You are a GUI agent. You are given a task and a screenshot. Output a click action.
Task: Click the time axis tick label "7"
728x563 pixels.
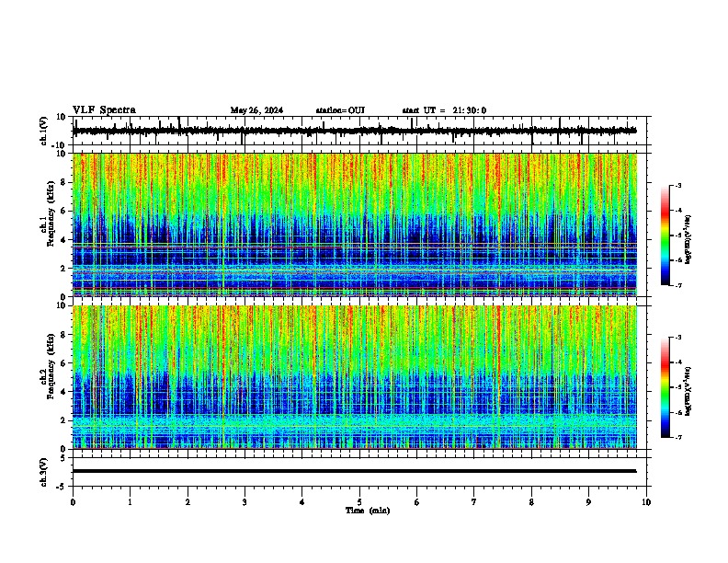474,502
